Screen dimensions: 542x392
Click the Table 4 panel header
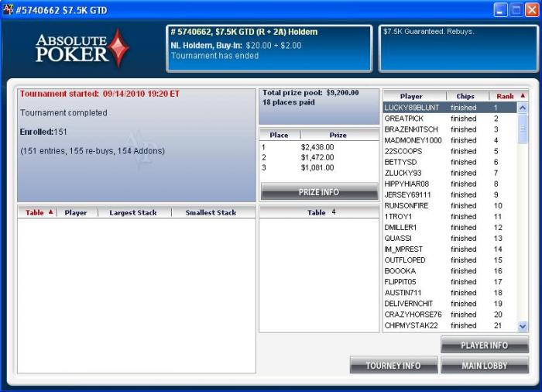coord(319,212)
